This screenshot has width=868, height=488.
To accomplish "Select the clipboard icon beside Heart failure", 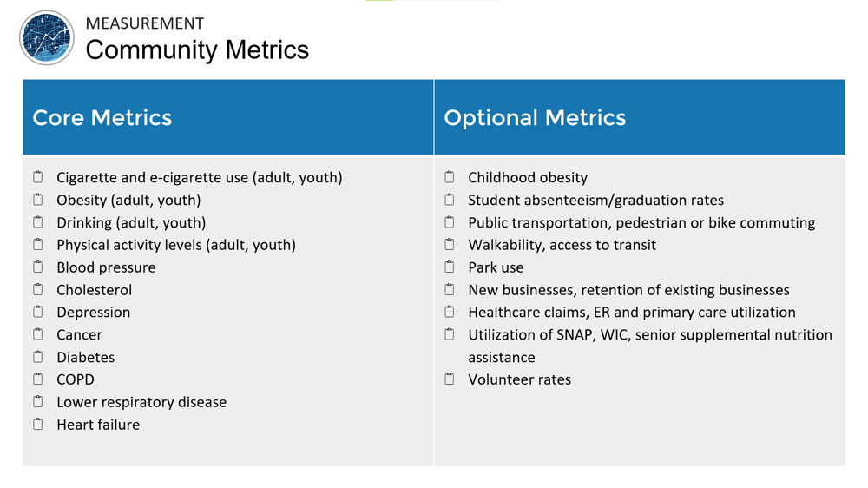I will [38, 424].
